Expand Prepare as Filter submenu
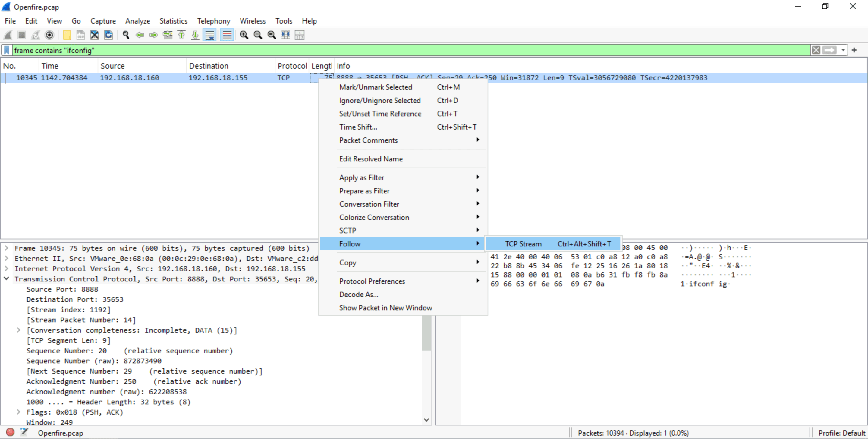Viewport: 868px width, 439px height. pyautogui.click(x=403, y=191)
